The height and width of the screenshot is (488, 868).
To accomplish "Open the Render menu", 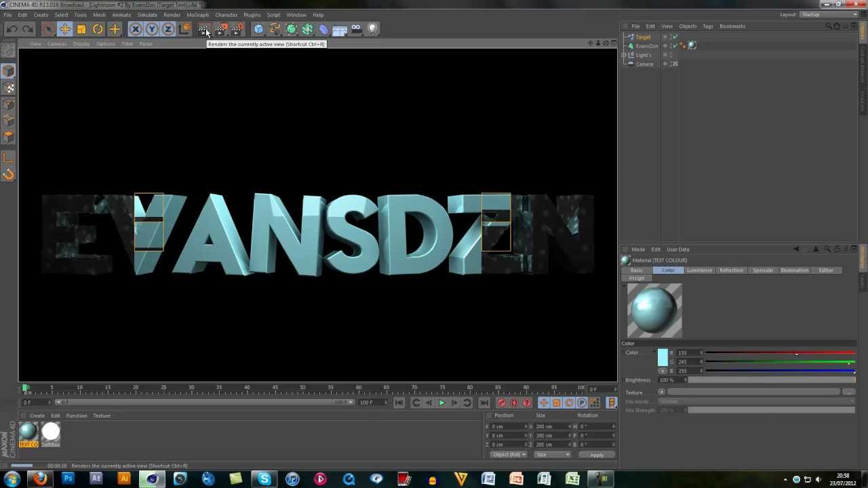I will pos(172,15).
